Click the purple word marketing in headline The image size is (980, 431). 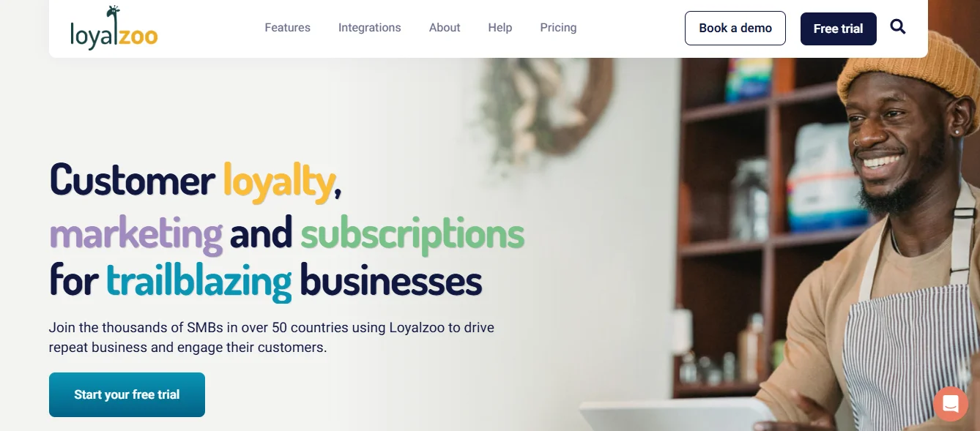[136, 234]
